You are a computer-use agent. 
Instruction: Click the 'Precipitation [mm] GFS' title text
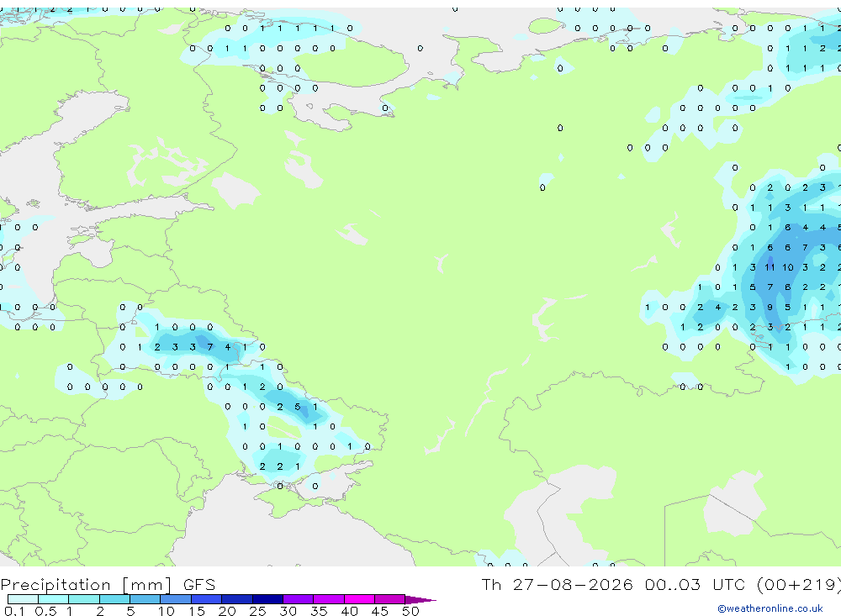108,584
